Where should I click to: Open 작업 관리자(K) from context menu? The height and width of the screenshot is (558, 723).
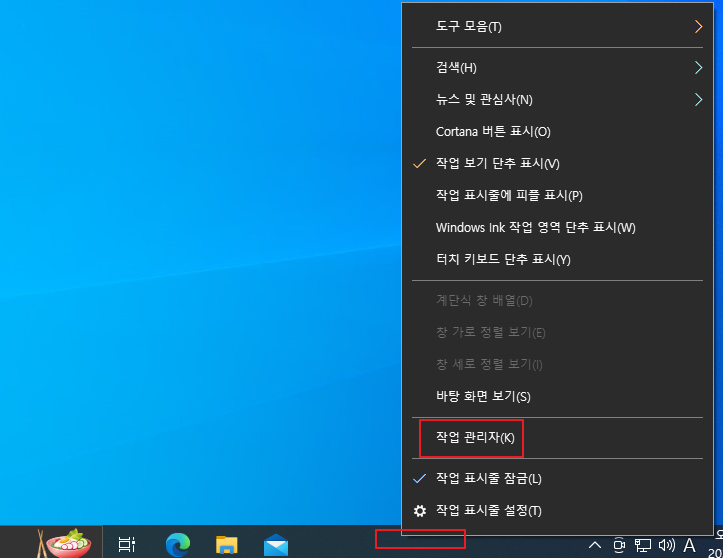pyautogui.click(x=557, y=437)
